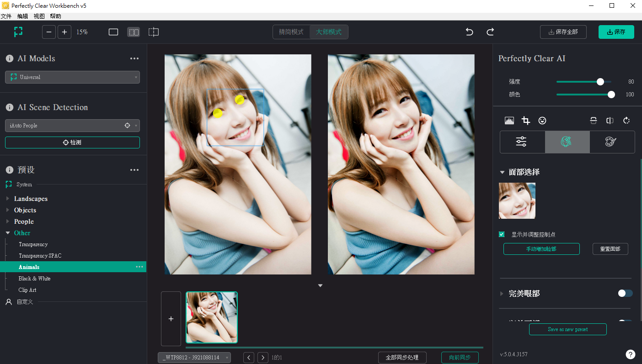Screen dimensions: 642x364
Task: Click the straighten image icon
Action: 594,121
